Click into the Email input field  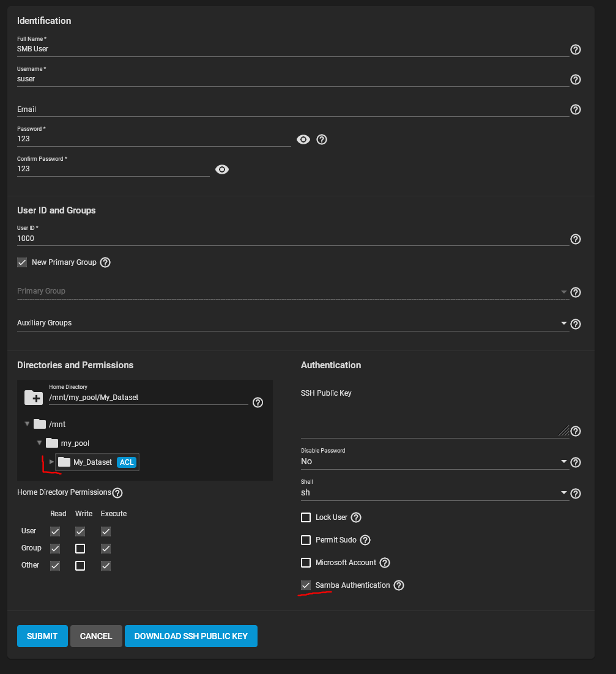tap(292, 109)
